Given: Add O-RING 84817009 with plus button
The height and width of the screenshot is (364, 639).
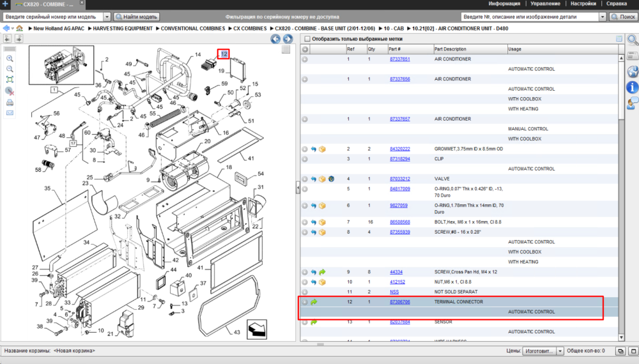Looking at the screenshot, I should (x=305, y=189).
